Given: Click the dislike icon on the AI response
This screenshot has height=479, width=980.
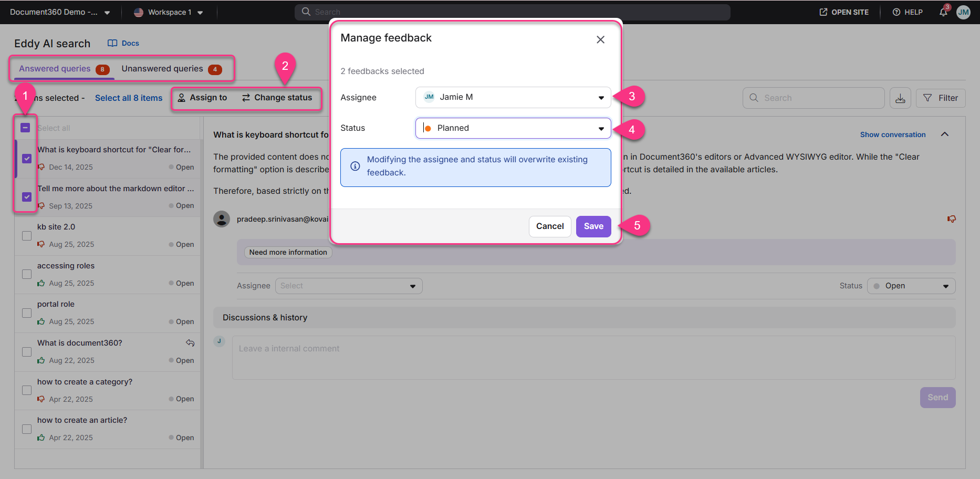Looking at the screenshot, I should pos(951,219).
